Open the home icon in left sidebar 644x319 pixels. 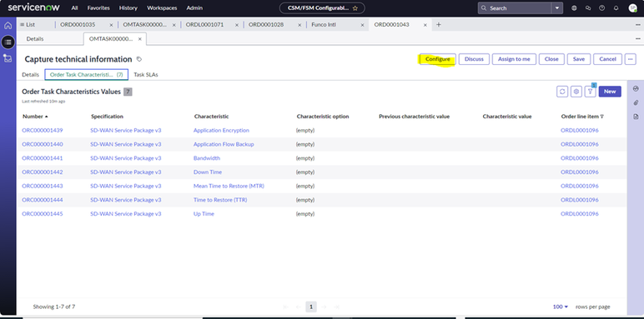[x=8, y=26]
